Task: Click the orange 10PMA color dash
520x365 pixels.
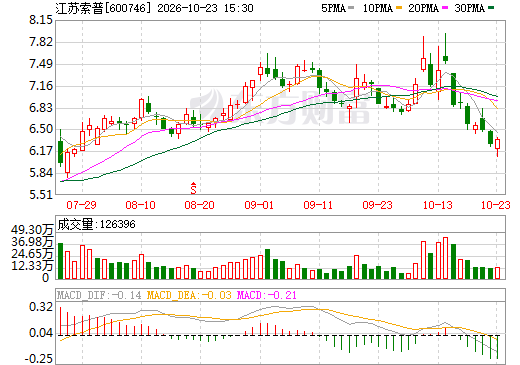Action: coord(399,8)
